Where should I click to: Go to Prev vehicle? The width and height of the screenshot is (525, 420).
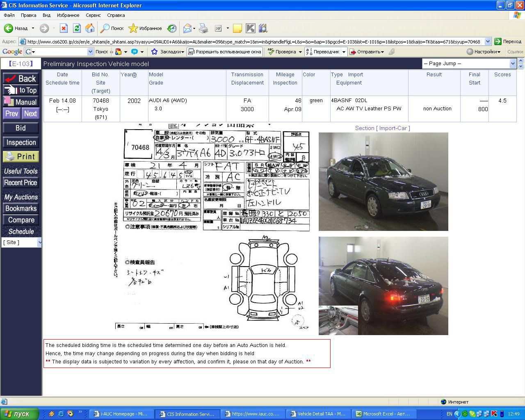(x=11, y=114)
